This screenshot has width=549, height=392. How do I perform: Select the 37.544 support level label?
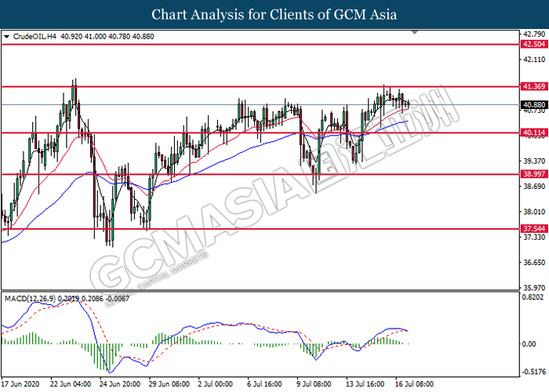click(533, 229)
